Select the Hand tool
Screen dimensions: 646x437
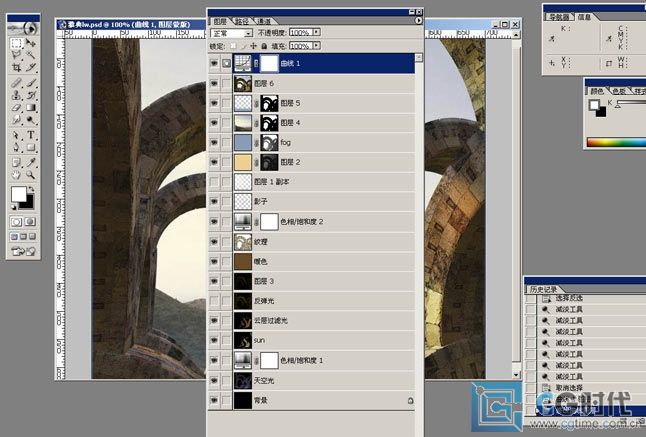pyautogui.click(x=16, y=175)
